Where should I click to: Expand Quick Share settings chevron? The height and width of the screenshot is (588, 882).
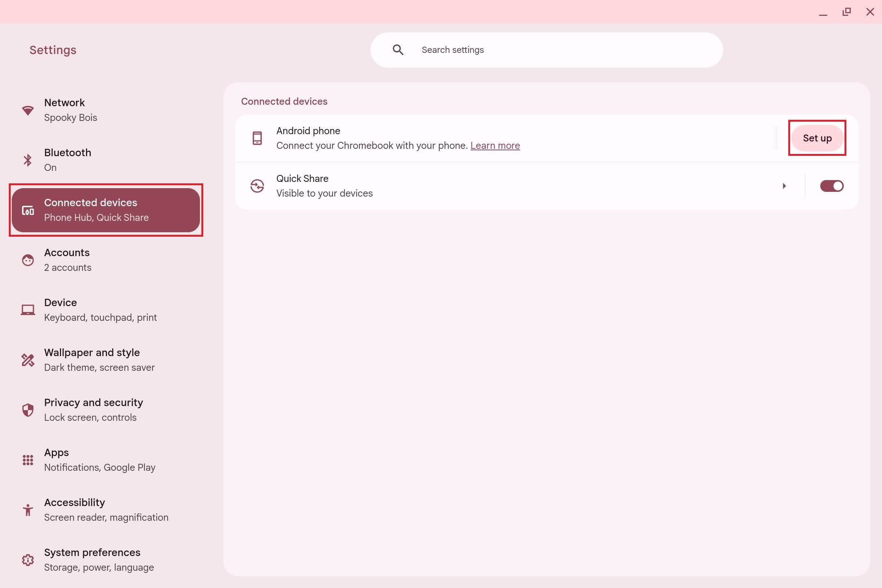[x=784, y=186]
